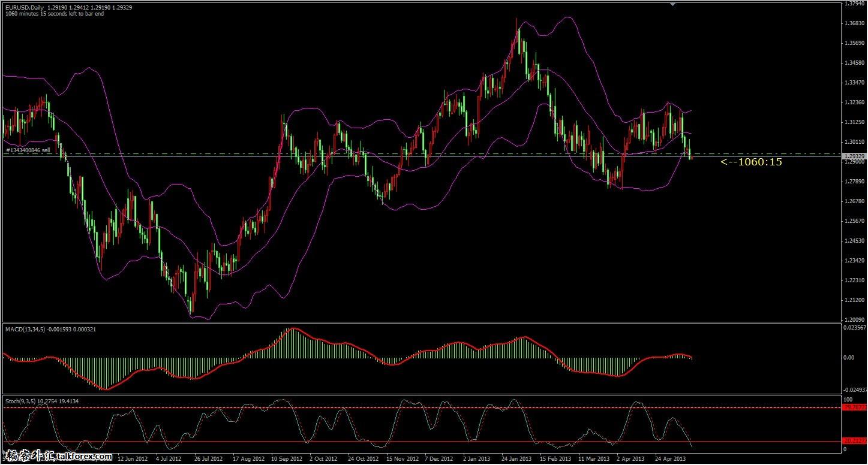Click price scale value 1.37940
Image resolution: width=868 pixels, height=465 pixels.
[x=854, y=4]
